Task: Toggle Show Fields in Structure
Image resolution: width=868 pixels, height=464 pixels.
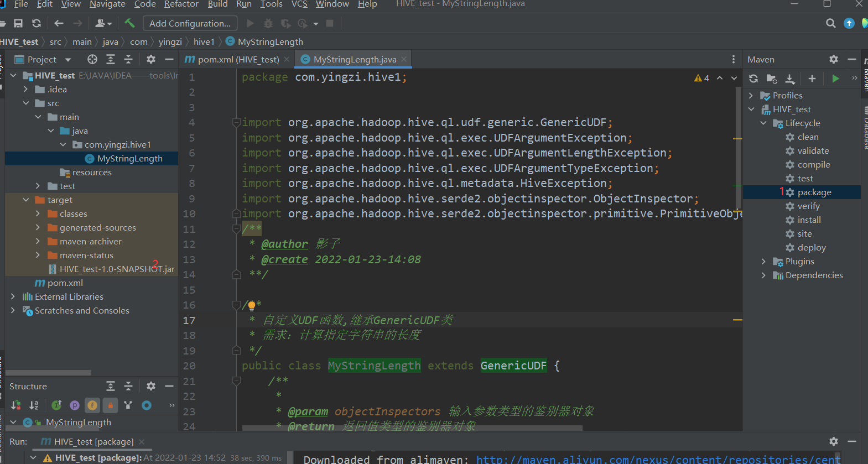Action: pyautogui.click(x=92, y=405)
